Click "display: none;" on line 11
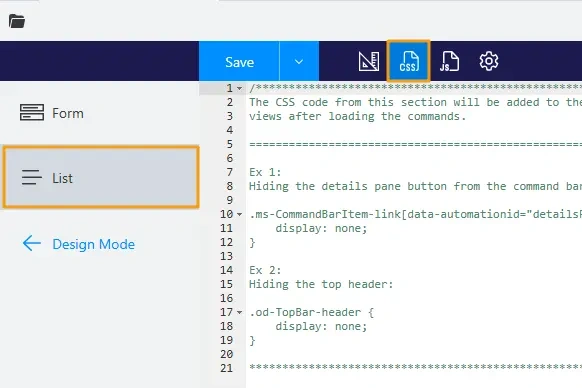The height and width of the screenshot is (388, 582). (321, 228)
